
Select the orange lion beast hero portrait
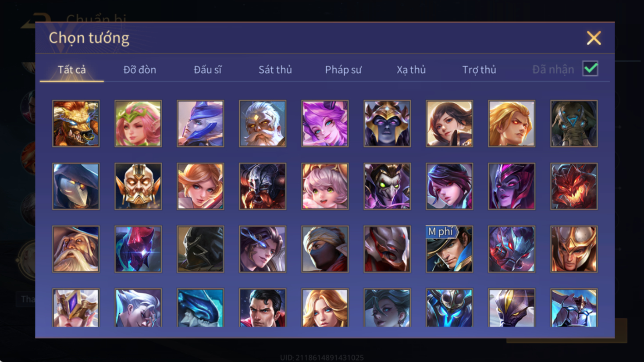coord(76,124)
